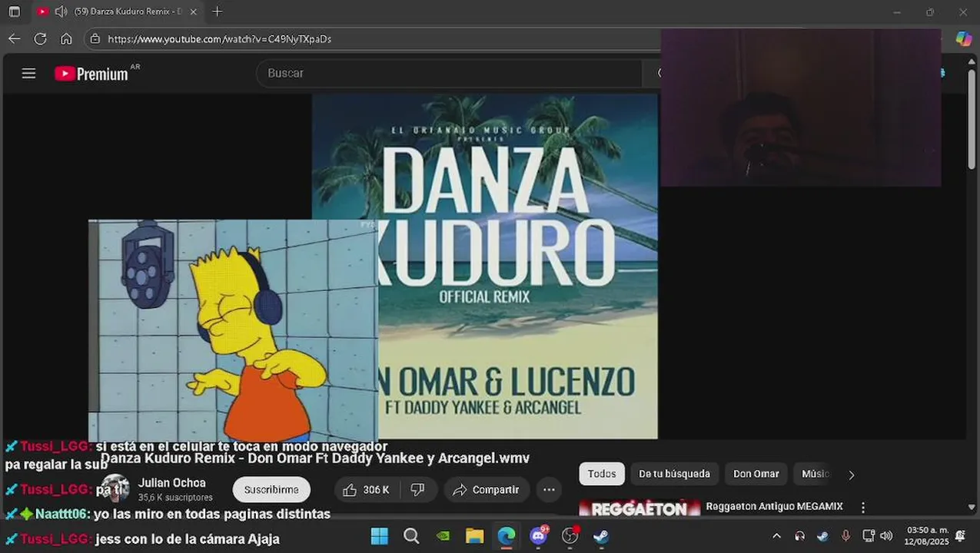Go to YouTube Premium home logo
The image size is (980, 553).
coord(91,74)
